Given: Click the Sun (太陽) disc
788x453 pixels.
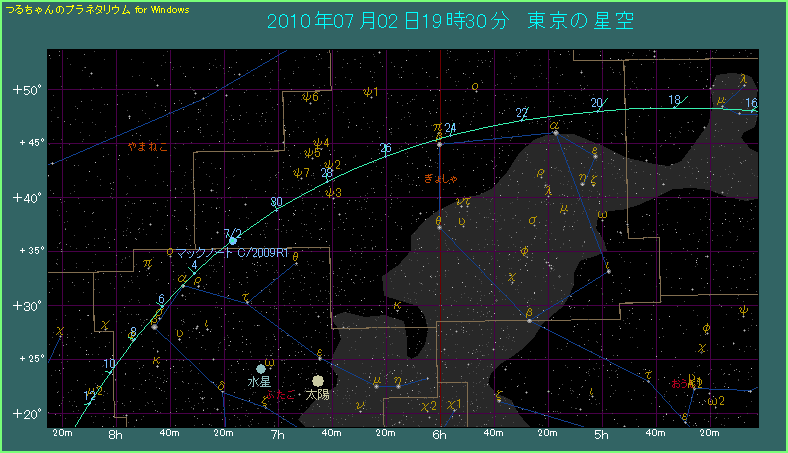Looking at the screenshot, I should pos(318,381).
